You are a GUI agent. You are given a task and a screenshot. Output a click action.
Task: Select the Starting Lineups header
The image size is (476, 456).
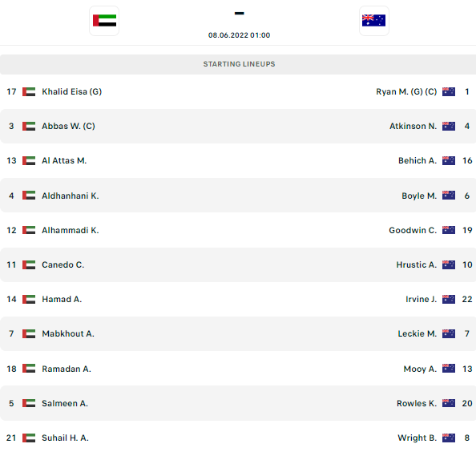(239, 64)
